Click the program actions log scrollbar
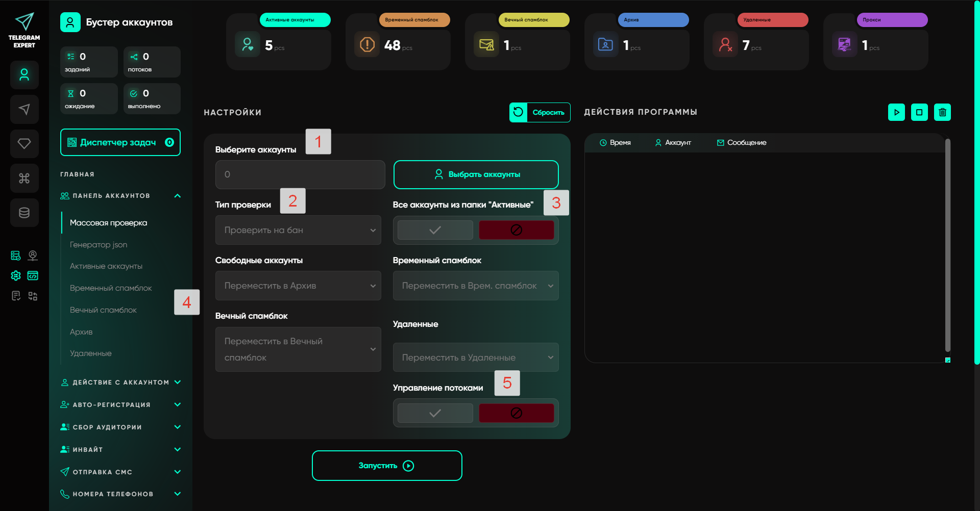The width and height of the screenshot is (980, 511). tap(947, 245)
